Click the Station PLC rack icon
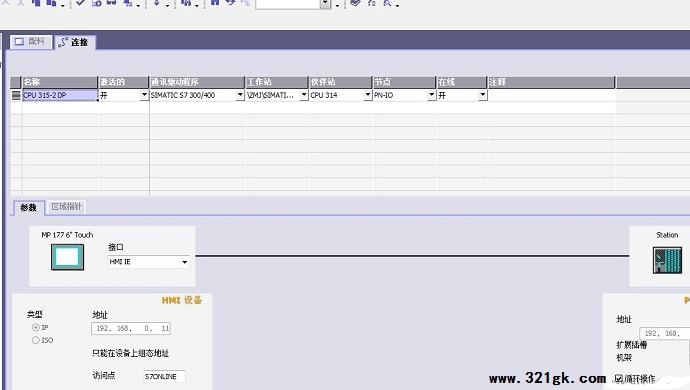The height and width of the screenshot is (390, 690). [667, 260]
